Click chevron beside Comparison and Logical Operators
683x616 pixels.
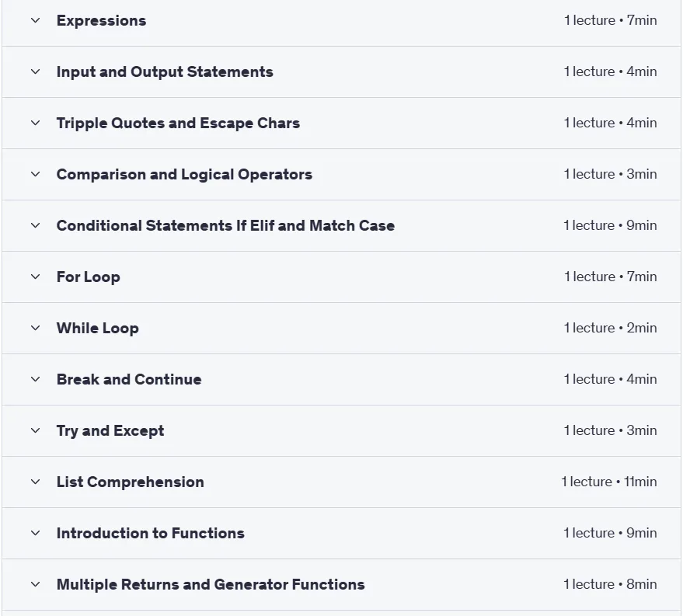(x=36, y=174)
